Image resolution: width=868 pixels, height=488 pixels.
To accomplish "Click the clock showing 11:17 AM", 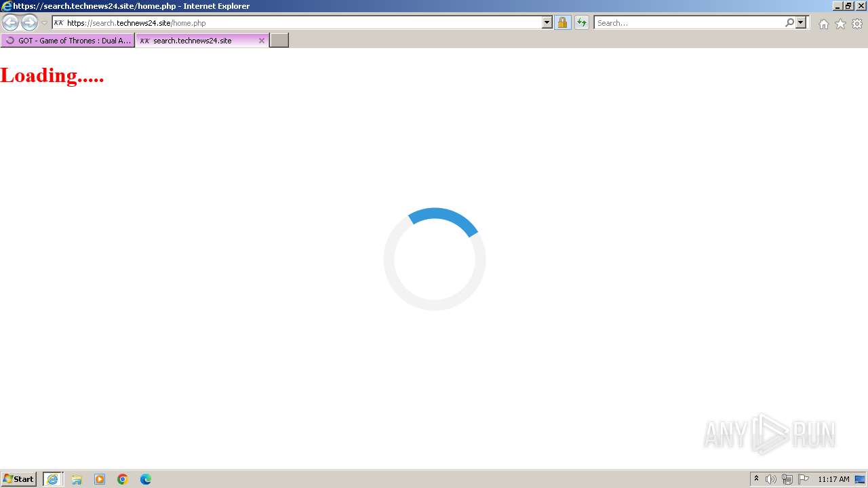I will pos(833,479).
